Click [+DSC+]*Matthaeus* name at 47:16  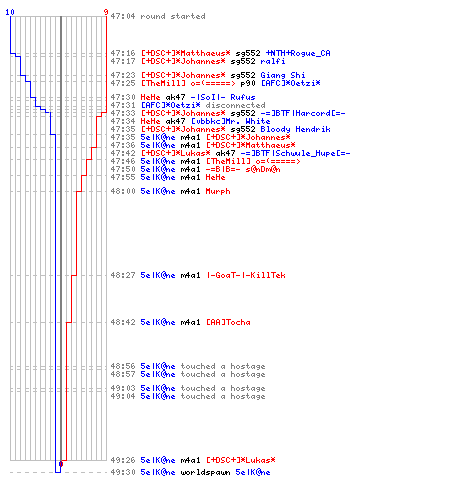point(185,53)
